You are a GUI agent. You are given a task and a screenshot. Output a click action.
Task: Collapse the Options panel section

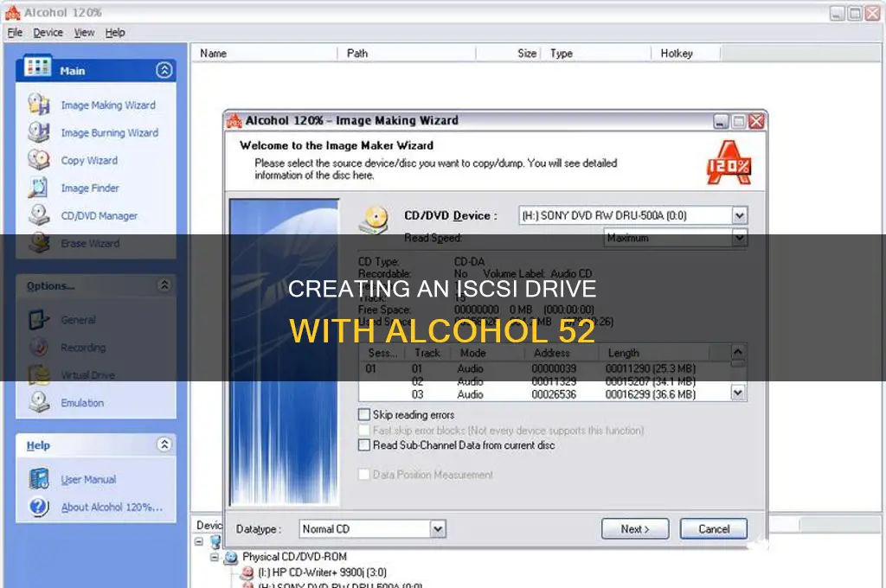point(164,284)
